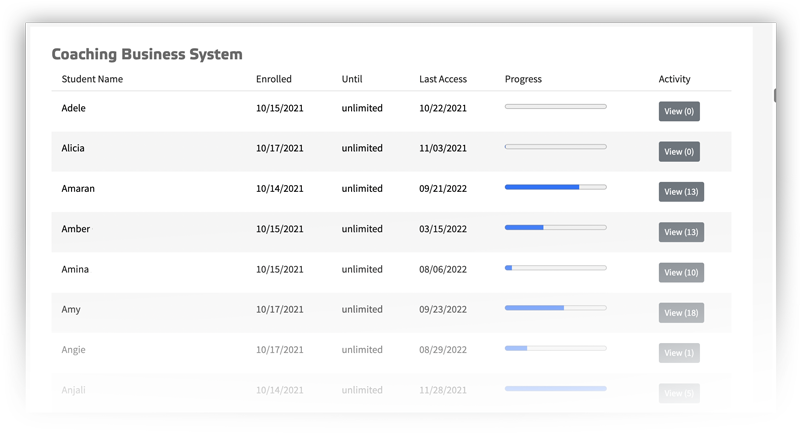Click View (10) button for Amina
800x435 pixels.
681,272
